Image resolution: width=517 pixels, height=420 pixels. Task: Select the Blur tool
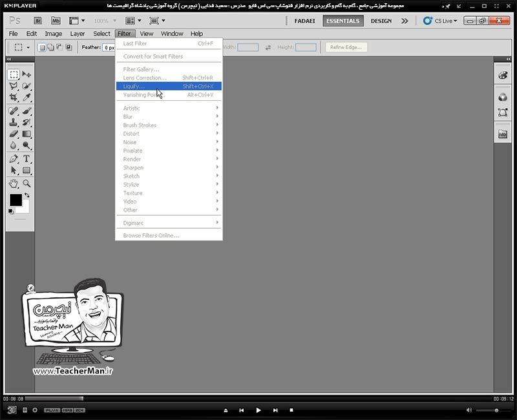[14, 145]
